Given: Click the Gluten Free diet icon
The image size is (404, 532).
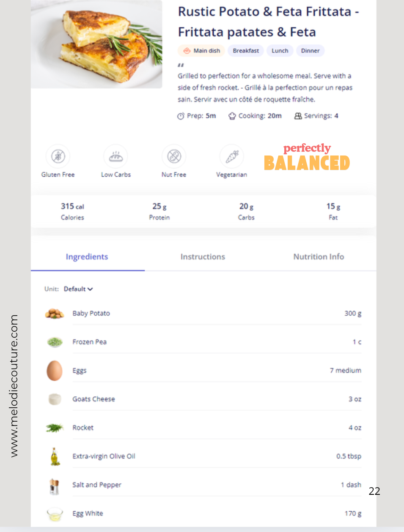Looking at the screenshot, I should (58, 156).
